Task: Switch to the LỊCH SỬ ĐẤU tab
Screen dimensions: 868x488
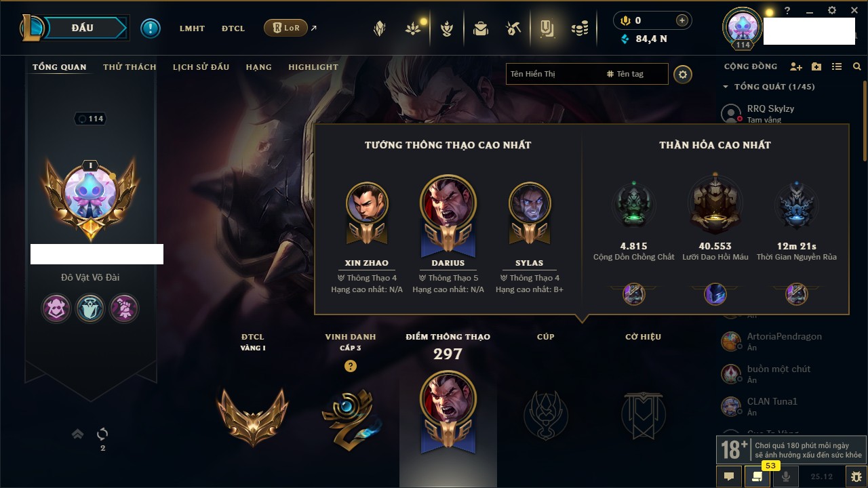Action: point(201,67)
